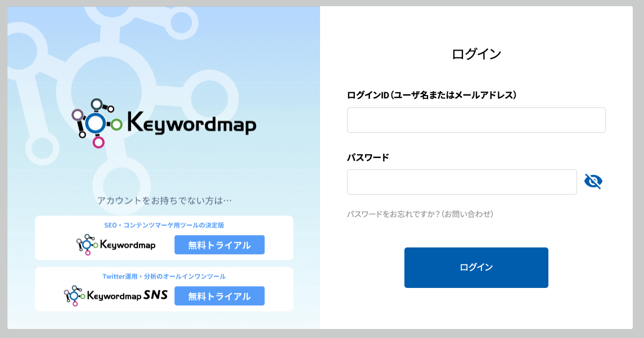The height and width of the screenshot is (338, 644).
Task: Start Keywordmap SNS 無料トライアル button
Action: click(x=219, y=296)
